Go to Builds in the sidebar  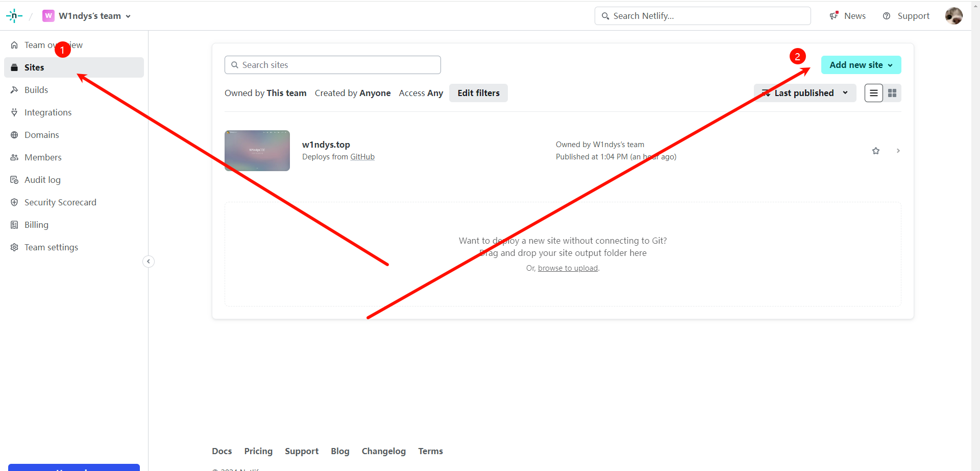coord(36,90)
